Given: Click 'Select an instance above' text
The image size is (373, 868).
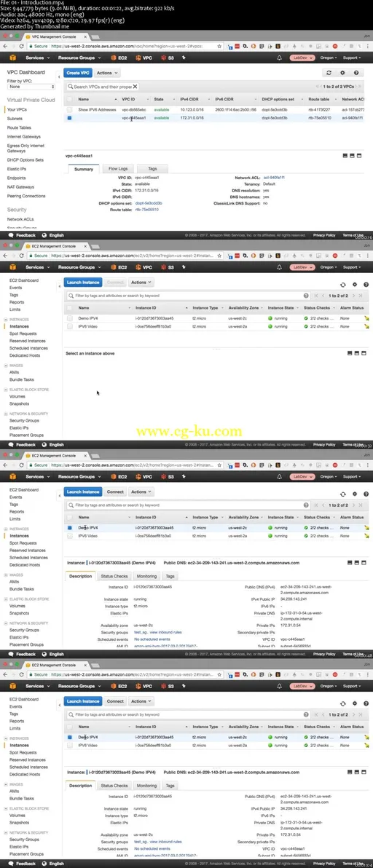Looking at the screenshot, I should coord(90,353).
